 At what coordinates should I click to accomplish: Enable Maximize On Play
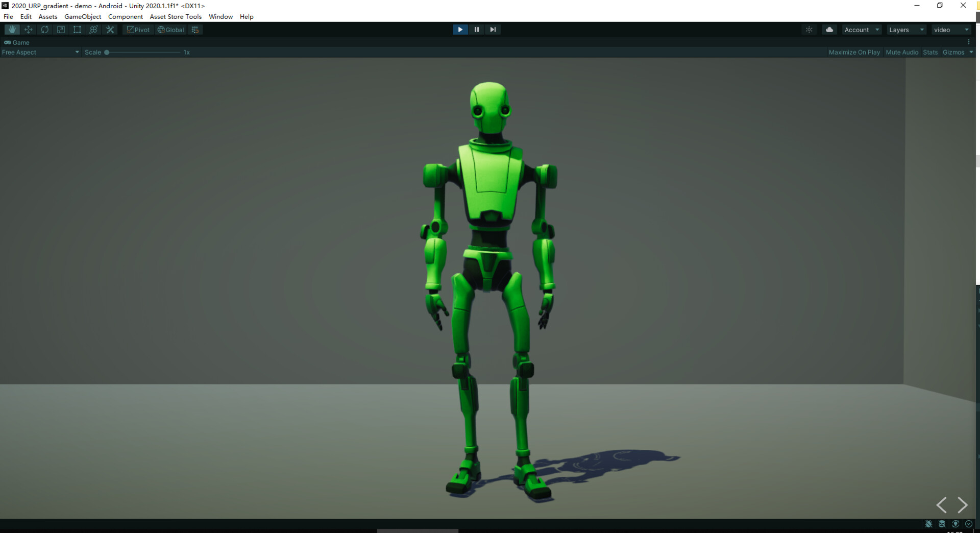854,52
